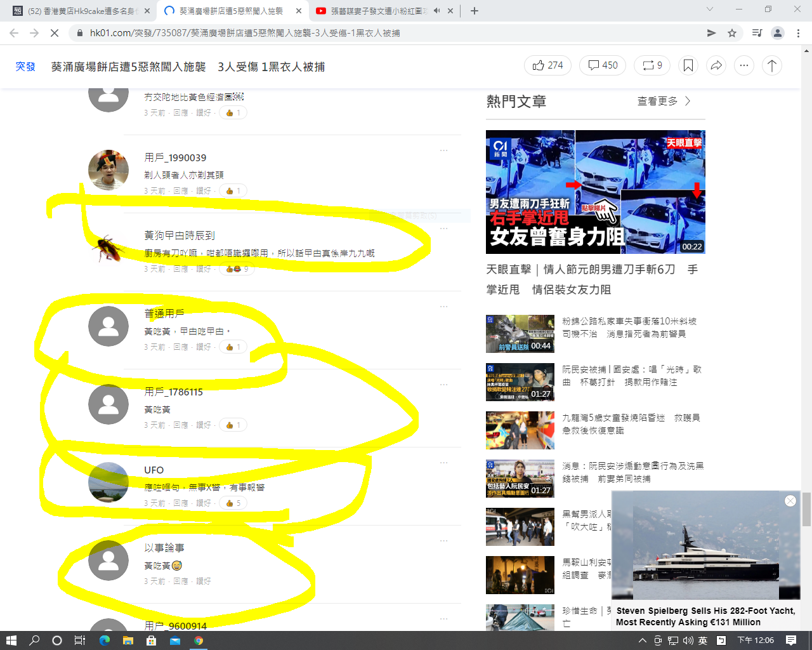
Task: Click the address bar URL
Action: coord(245,33)
